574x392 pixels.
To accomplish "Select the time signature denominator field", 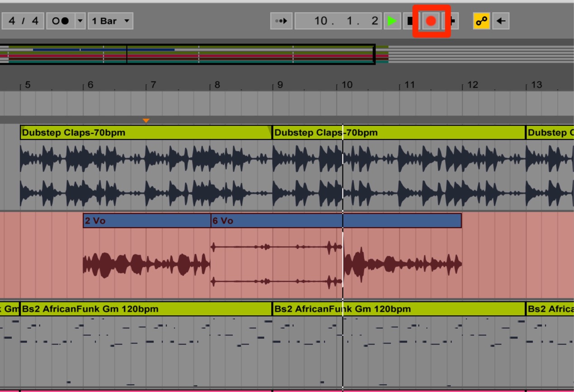I will tap(35, 21).
